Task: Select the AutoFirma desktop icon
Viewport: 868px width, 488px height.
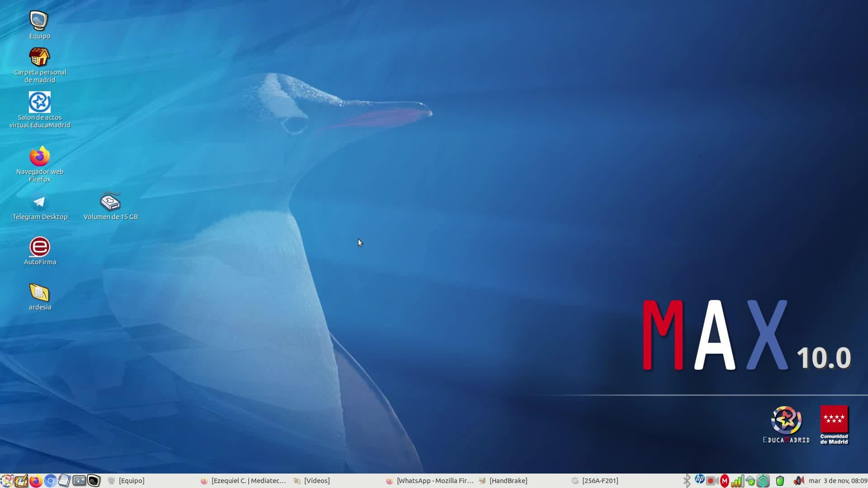Action: pos(40,251)
